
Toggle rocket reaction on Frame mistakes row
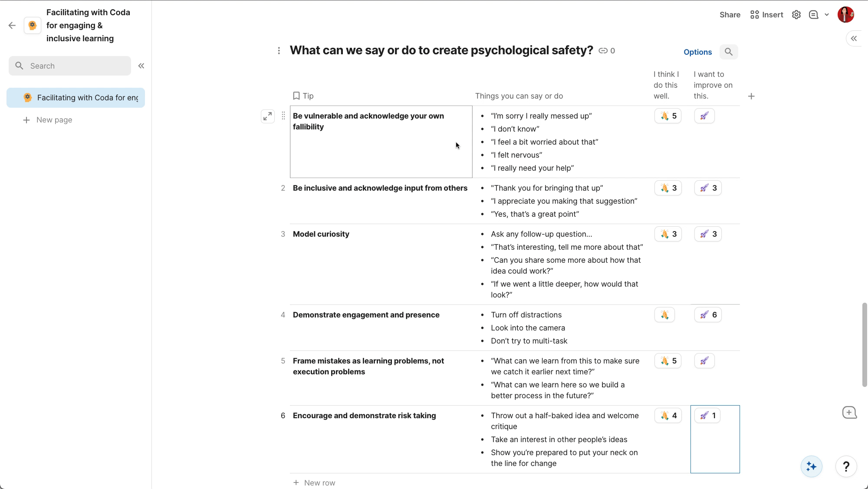pos(704,361)
